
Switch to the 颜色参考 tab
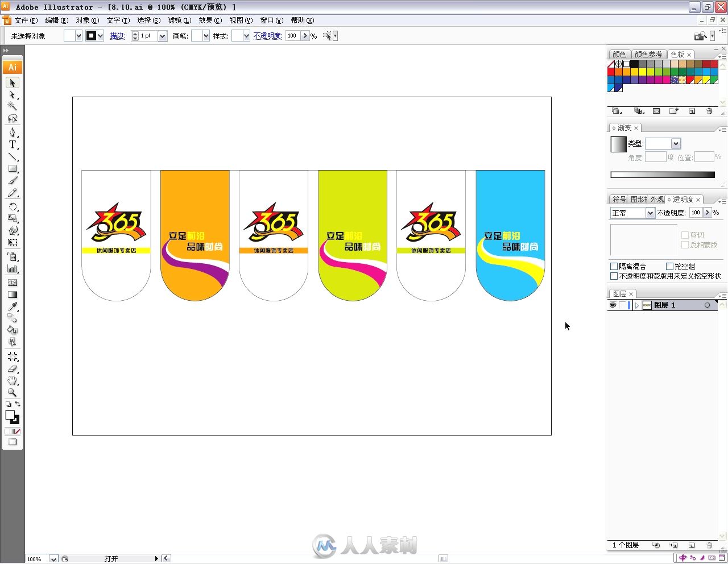(x=648, y=55)
